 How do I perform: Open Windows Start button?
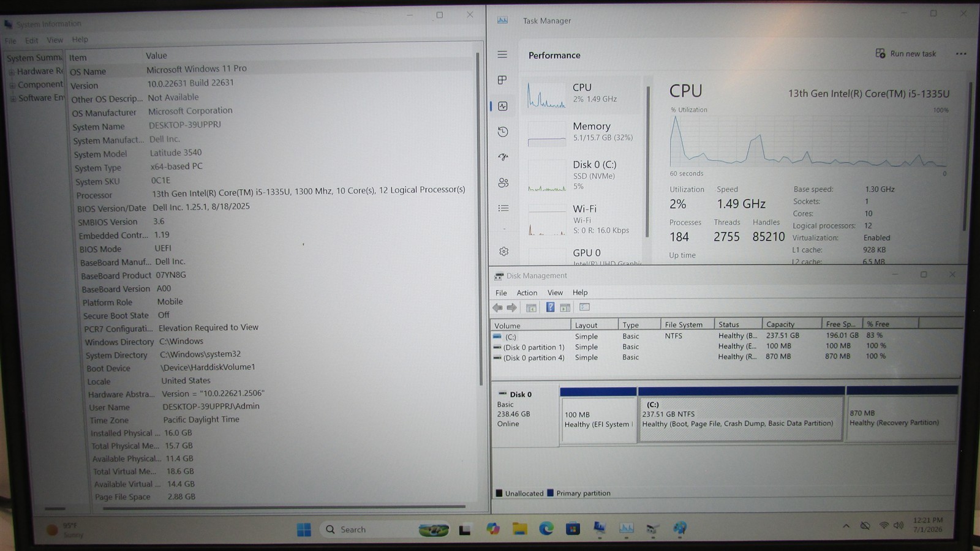point(304,530)
